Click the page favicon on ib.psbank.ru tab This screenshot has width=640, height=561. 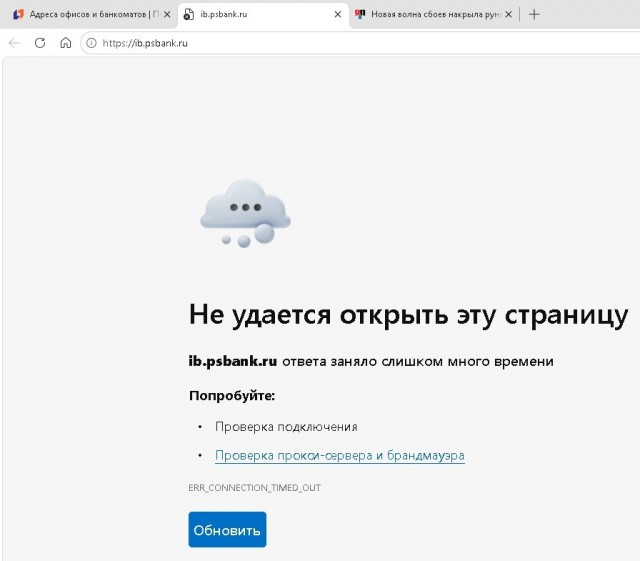pos(188,14)
